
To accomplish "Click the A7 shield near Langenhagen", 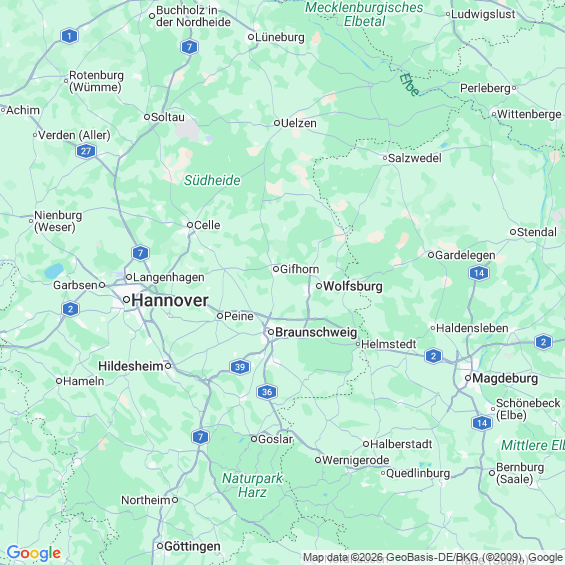I will coord(140,253).
